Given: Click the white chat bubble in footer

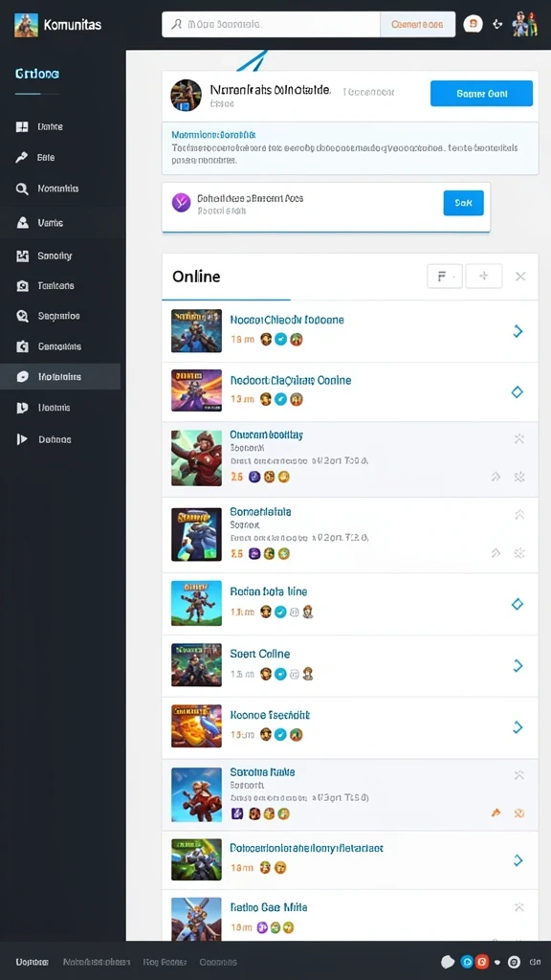Looking at the screenshot, I should tap(448, 962).
